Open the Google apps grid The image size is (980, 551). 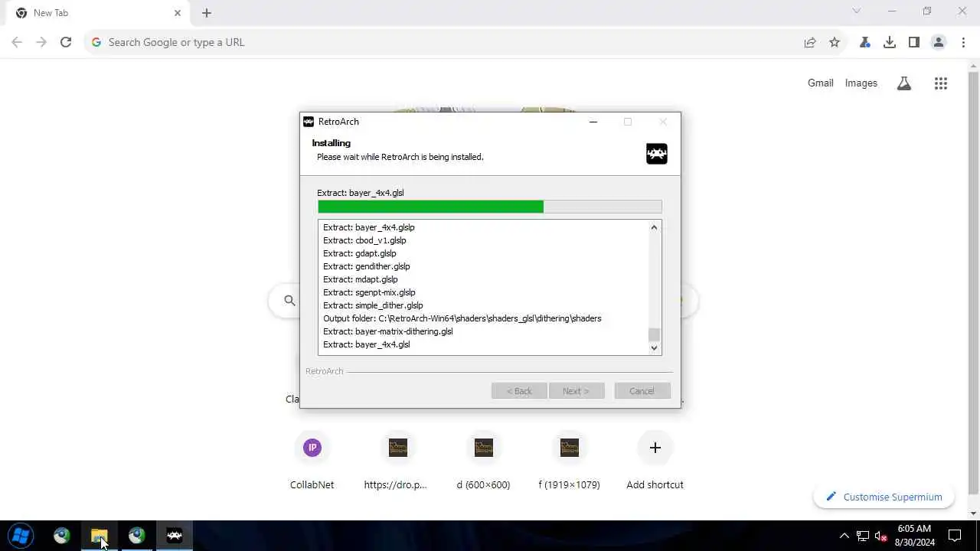coord(941,83)
